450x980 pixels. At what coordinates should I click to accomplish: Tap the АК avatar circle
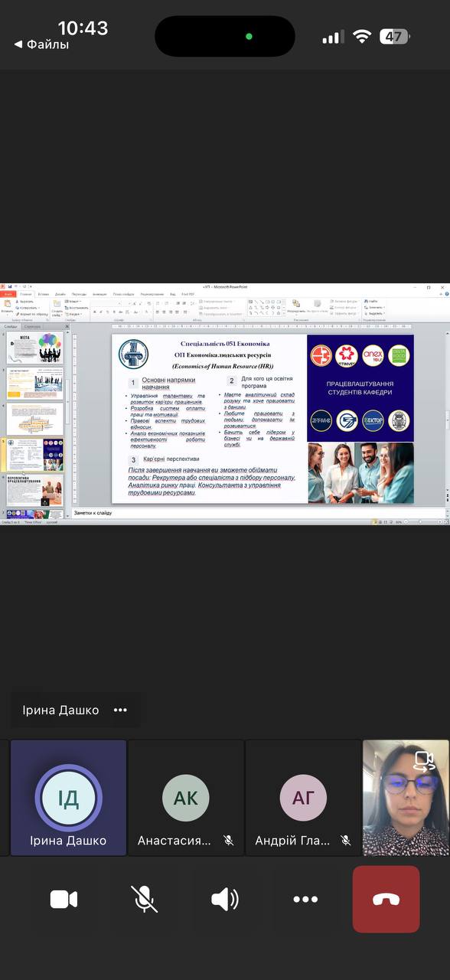coord(185,798)
